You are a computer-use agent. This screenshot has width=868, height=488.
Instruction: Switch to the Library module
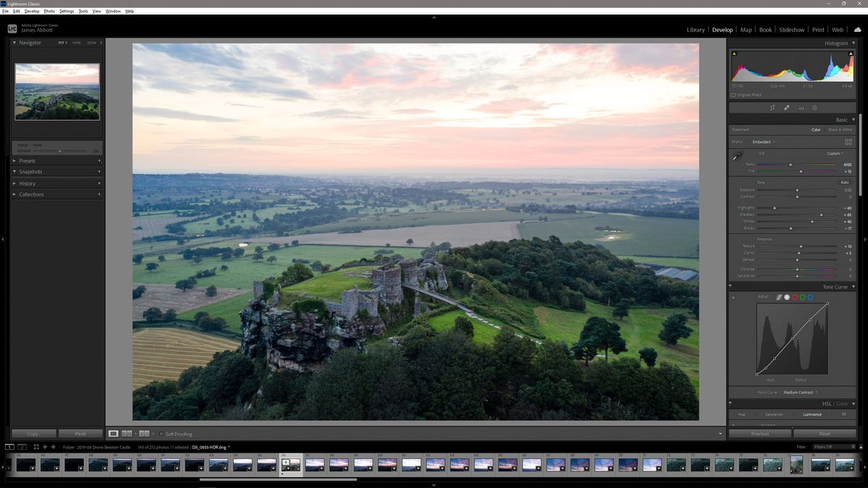[695, 30]
